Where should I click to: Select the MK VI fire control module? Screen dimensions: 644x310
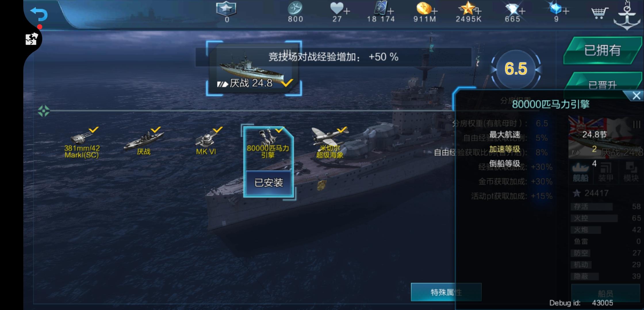click(x=206, y=142)
